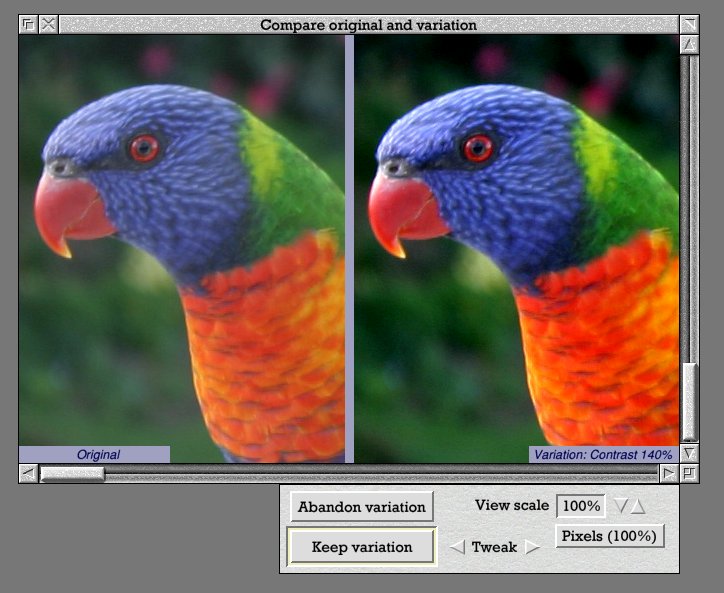Click the Pixels (100%) button

point(609,536)
